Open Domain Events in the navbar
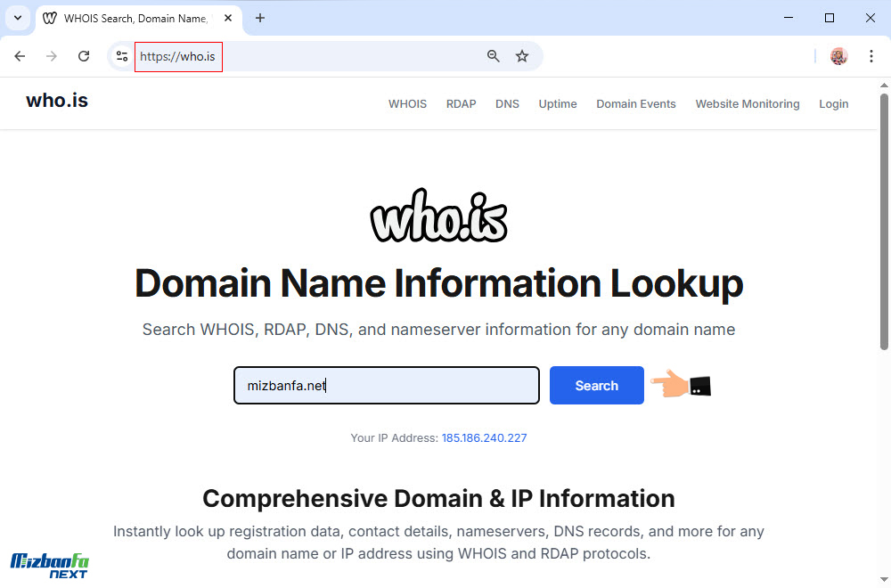This screenshot has width=891, height=588. 635,104
